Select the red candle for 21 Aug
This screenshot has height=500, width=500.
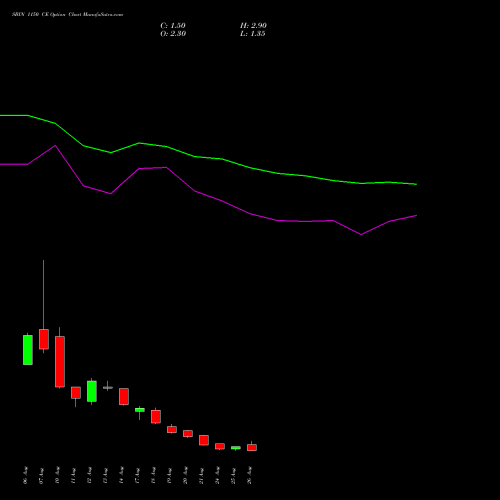(x=204, y=440)
